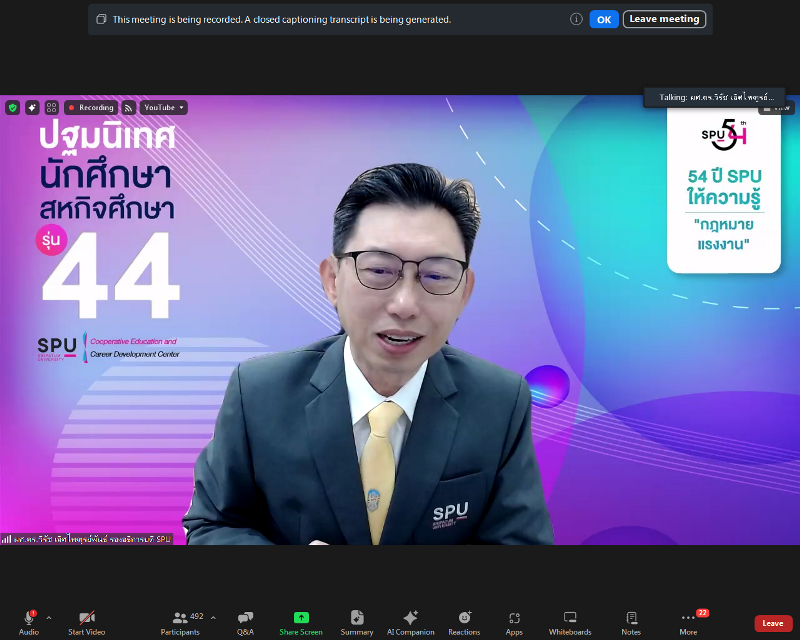This screenshot has height=640, width=800.
Task: Click the speaker name label under the video
Action: (92, 539)
